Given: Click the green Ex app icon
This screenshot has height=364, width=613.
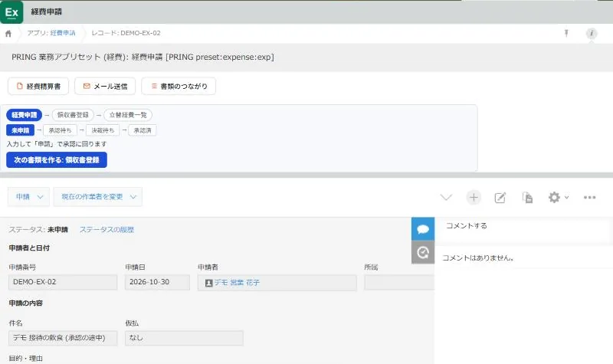Looking at the screenshot, I should 11,11.
